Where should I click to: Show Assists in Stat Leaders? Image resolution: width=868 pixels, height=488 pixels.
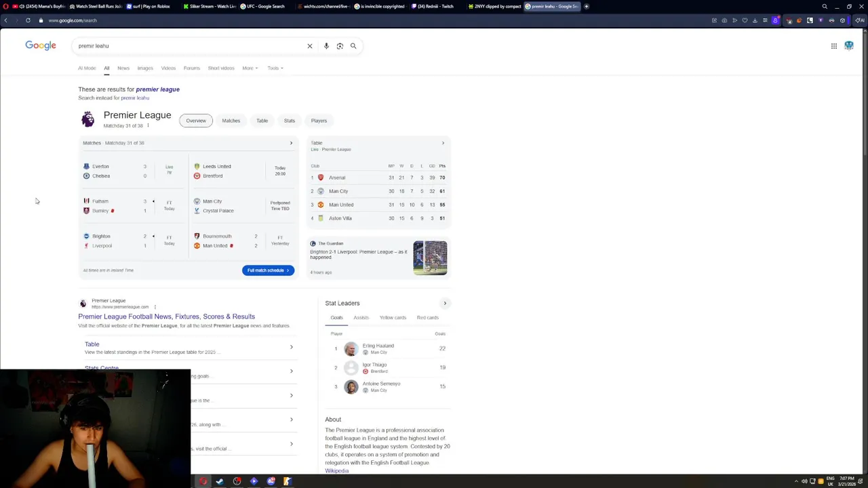pos(361,317)
